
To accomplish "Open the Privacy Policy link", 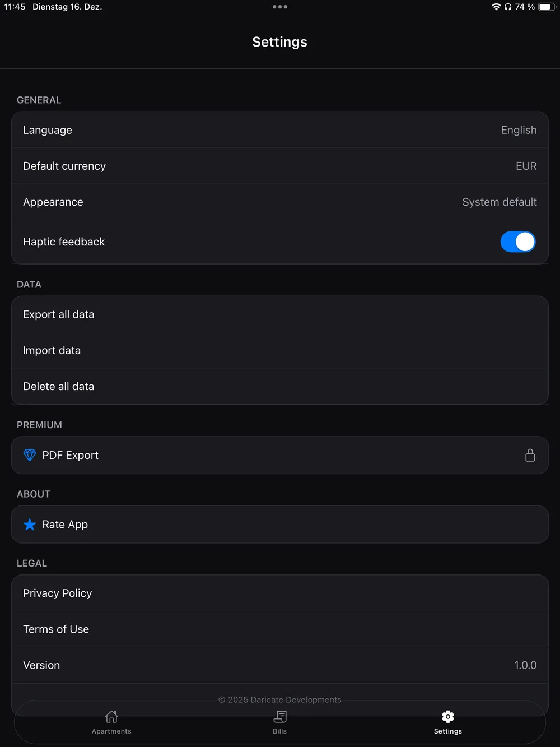I will pos(280,593).
